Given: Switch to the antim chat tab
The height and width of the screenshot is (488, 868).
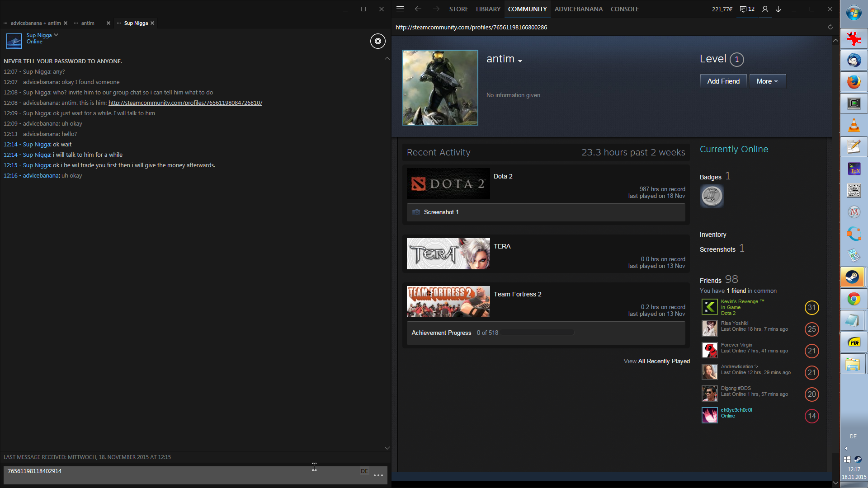Looking at the screenshot, I should click(x=88, y=23).
